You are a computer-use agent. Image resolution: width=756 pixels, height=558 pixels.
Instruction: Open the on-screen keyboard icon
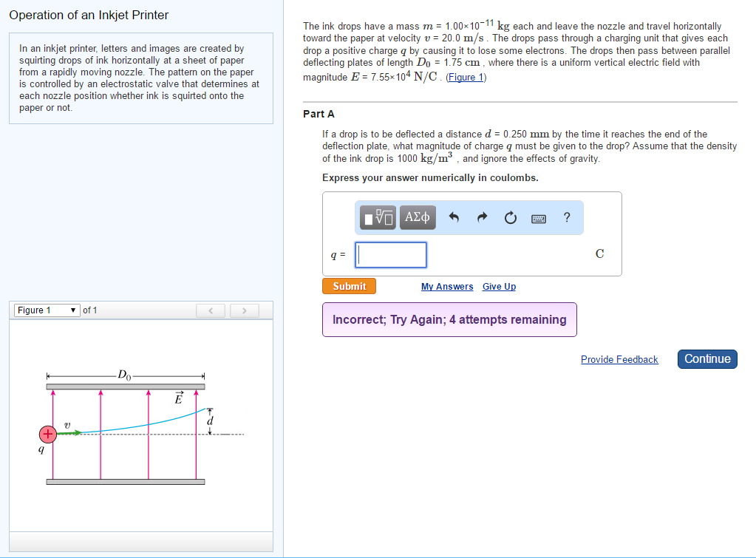[538, 217]
